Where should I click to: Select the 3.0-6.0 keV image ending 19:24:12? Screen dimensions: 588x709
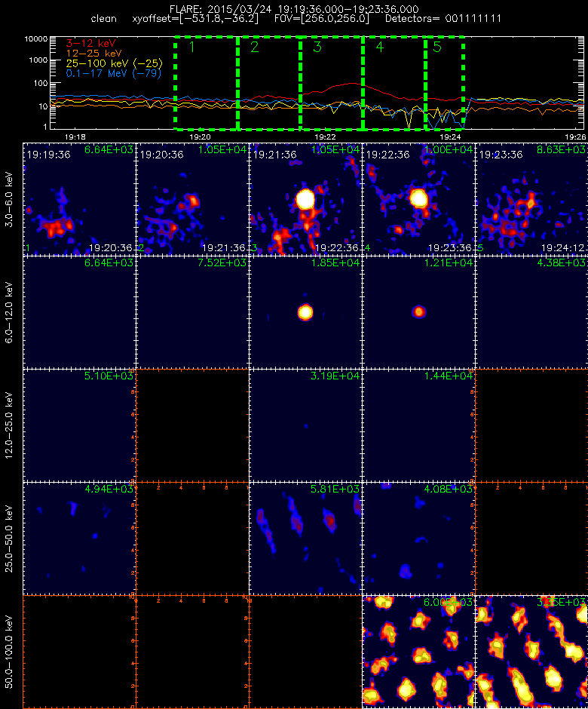pyautogui.click(x=531, y=199)
